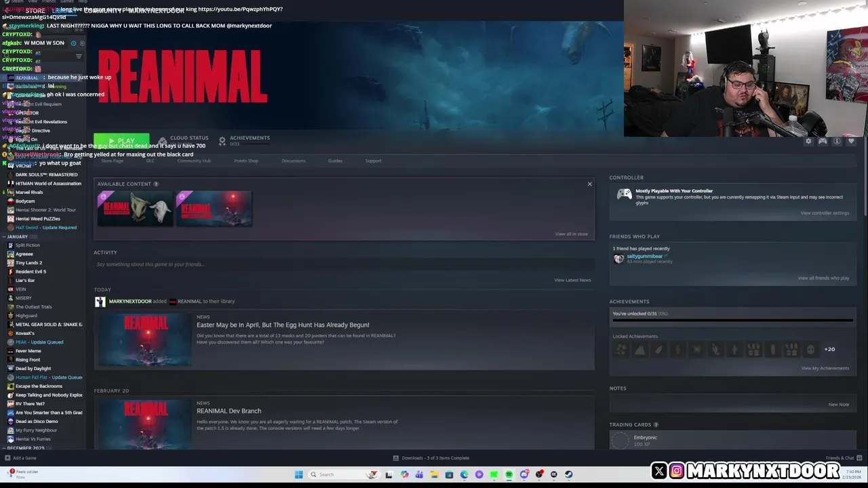Open Spotify from taskbar
This screenshot has height=488, width=868.
click(509, 474)
